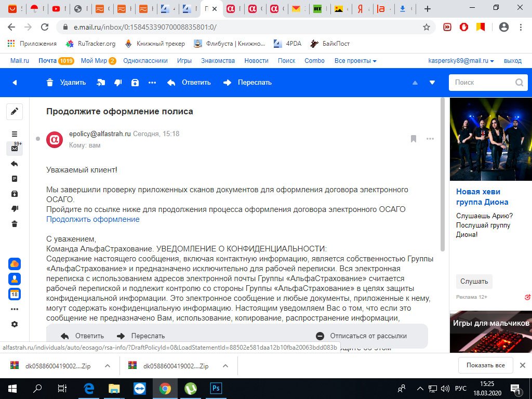Click Ответить at bottom of message

pyautogui.click(x=83, y=336)
